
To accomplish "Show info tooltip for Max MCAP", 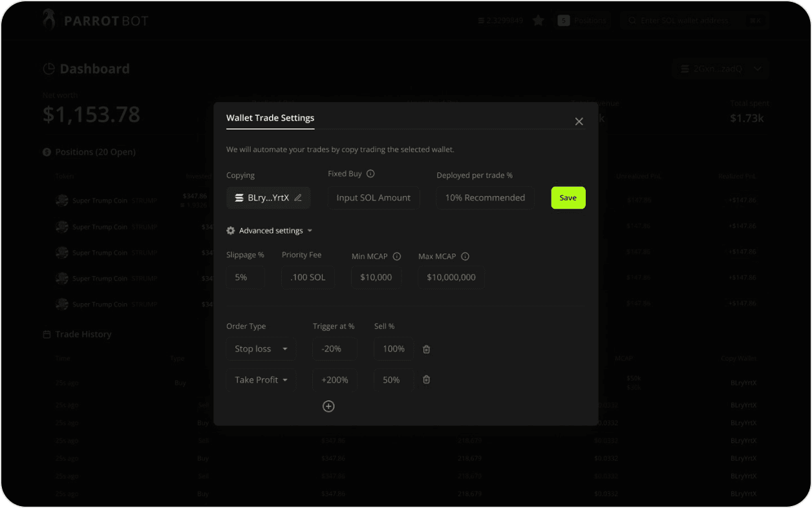I will pyautogui.click(x=465, y=257).
